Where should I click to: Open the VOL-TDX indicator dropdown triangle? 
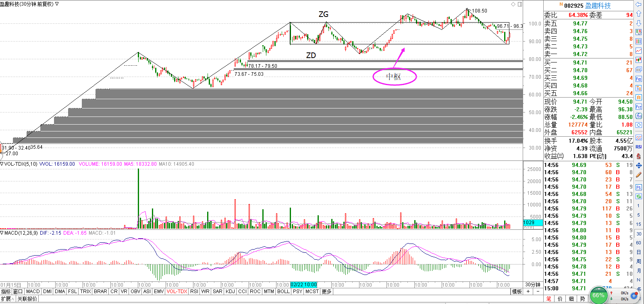pyautogui.click(x=2, y=164)
